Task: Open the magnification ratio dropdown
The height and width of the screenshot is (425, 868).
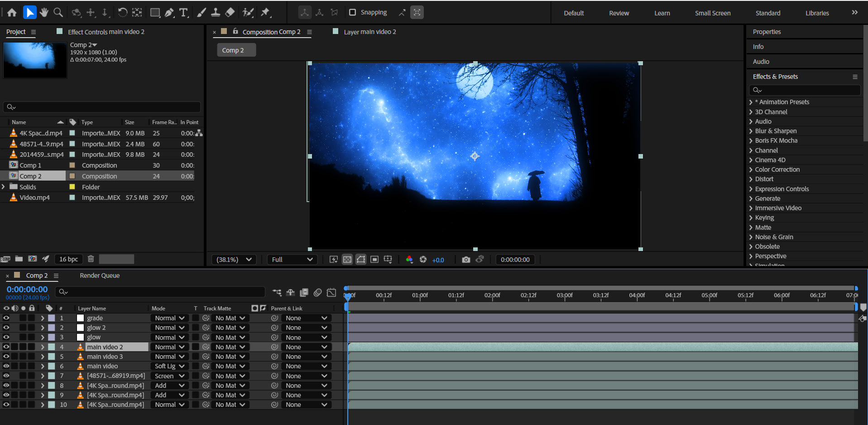Action: (234, 260)
